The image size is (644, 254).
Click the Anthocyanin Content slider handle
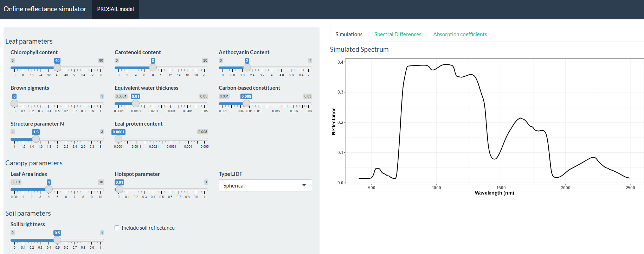pyautogui.click(x=247, y=68)
